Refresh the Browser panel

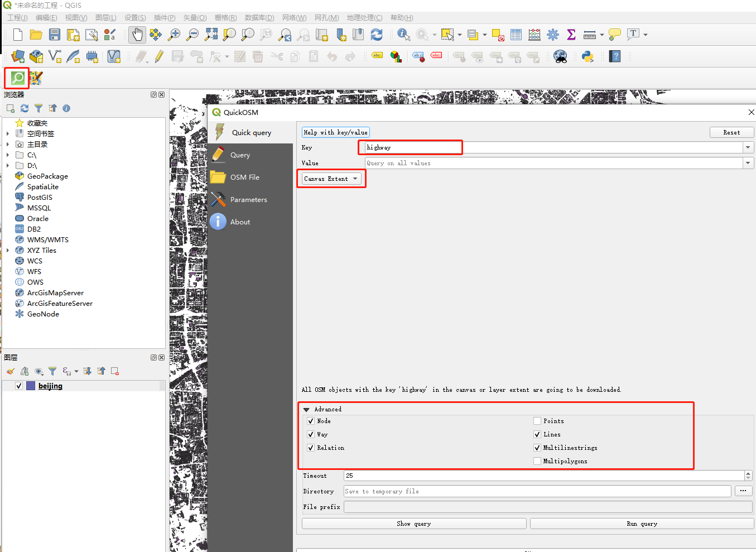tap(25, 108)
